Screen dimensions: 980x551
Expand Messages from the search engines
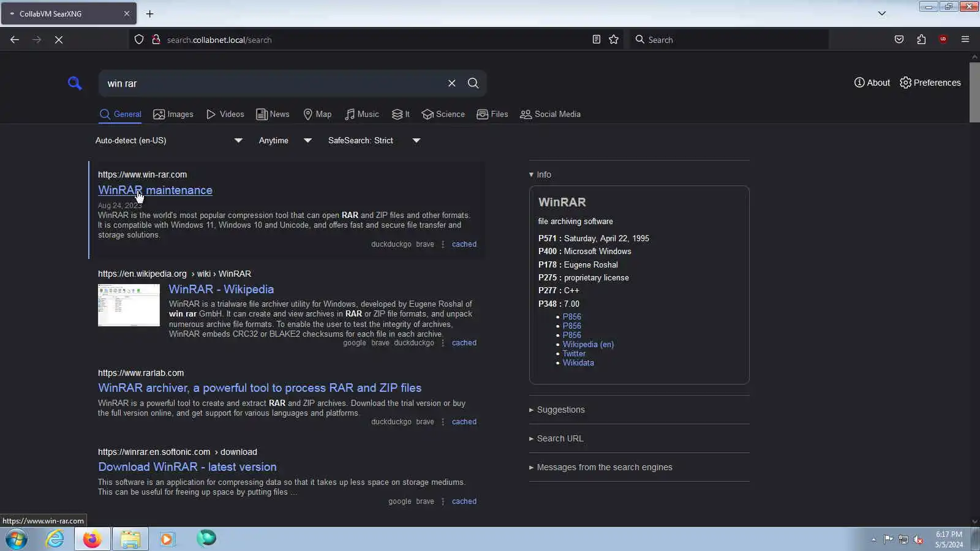601,467
